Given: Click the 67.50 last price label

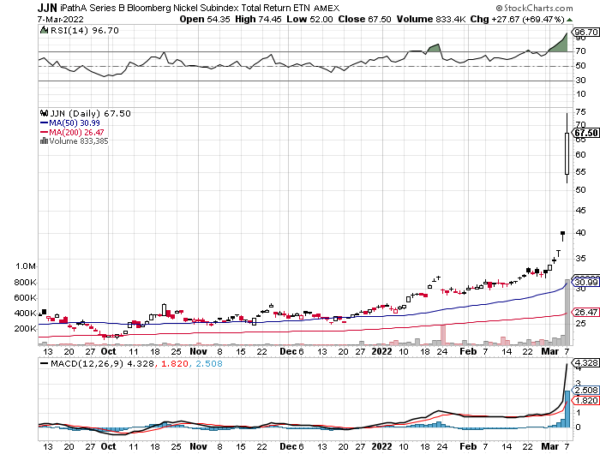Looking at the screenshot, I should pos(585,131).
